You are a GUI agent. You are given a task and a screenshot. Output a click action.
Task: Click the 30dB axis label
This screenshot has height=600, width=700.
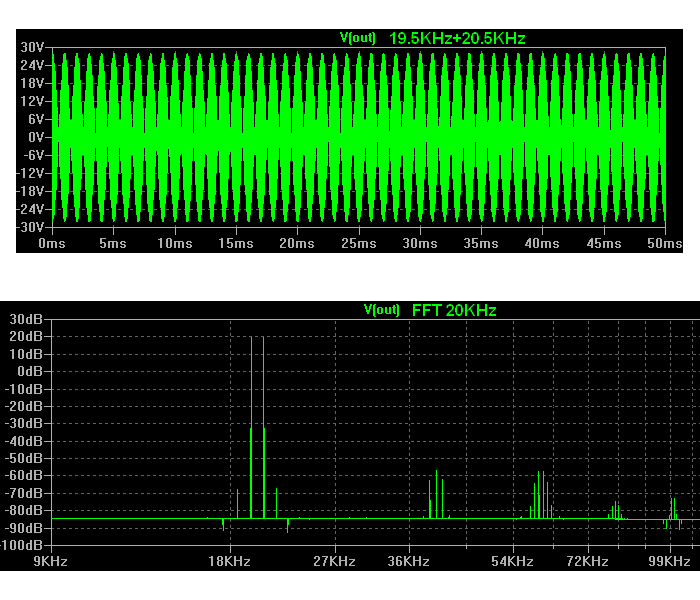point(26,319)
